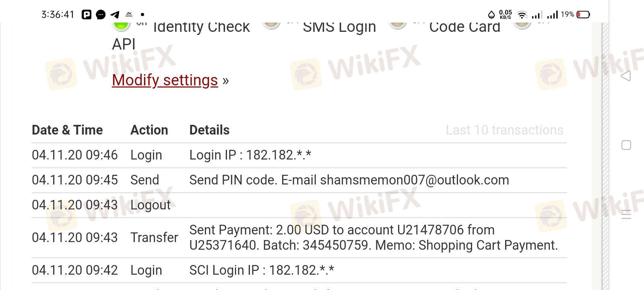Tap the Android recent apps menu icon
Image resolution: width=644 pixels, height=290 pixels.
[x=626, y=214]
